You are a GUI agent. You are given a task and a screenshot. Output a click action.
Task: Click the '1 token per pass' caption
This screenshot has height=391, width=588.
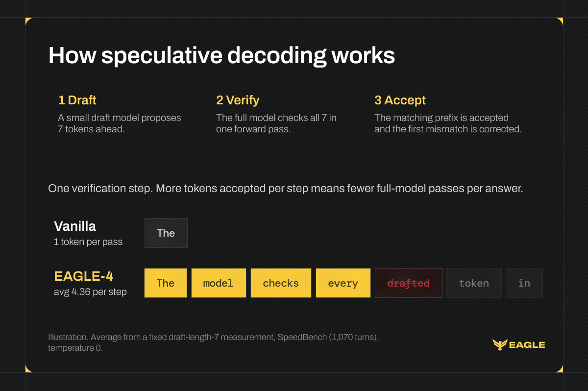[88, 242]
